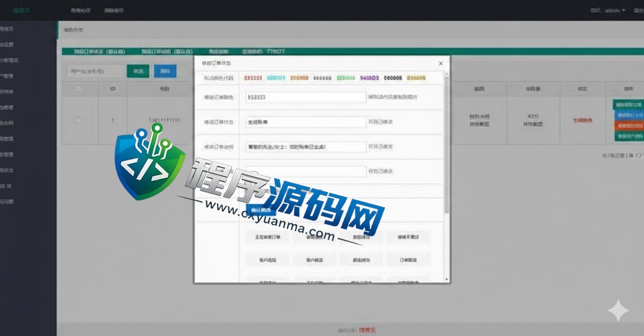This screenshot has height=336, width=644.
Task: Select the purple color code
Action: point(369,78)
